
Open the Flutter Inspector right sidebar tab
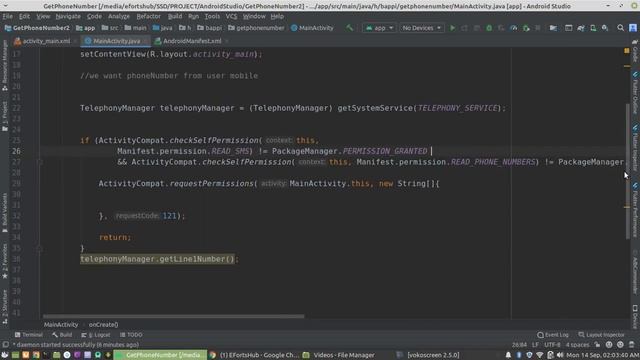click(636, 148)
